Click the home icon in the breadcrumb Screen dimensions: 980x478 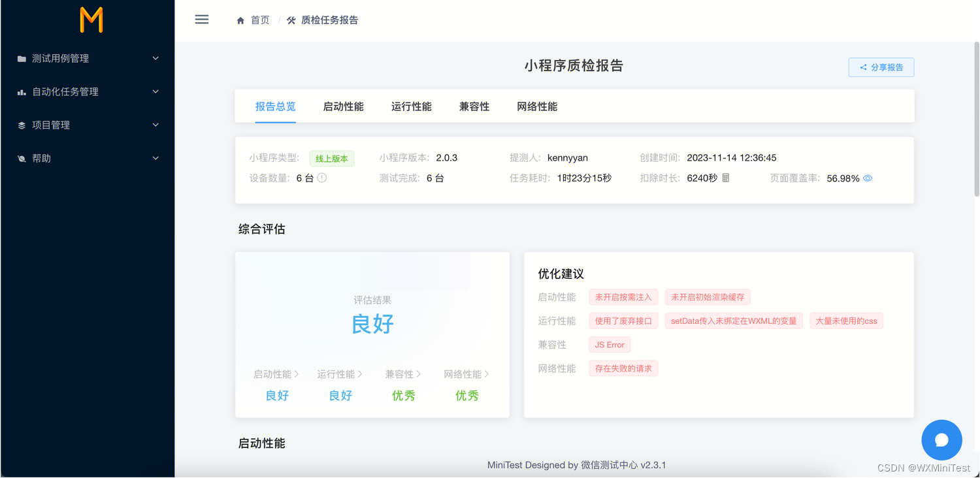coord(240,20)
